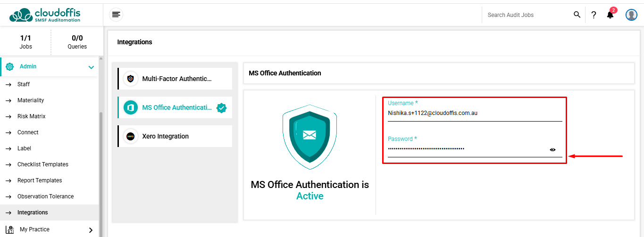Screen dimensions: 644x237
Task: Toggle the hamburger sidebar menu button
Action: [x=116, y=15]
